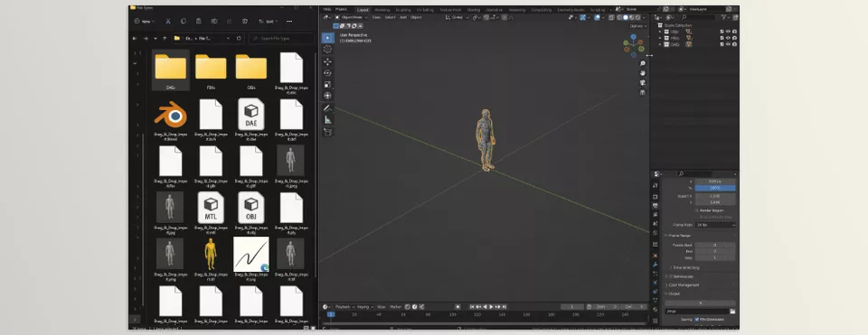Select the Annotate pencil tool

pyautogui.click(x=327, y=108)
